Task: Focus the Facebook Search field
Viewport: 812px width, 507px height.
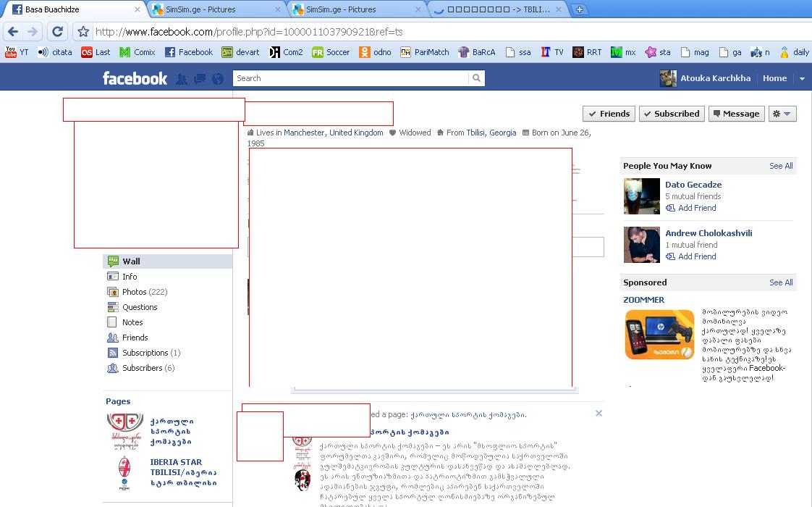Action: 350,78
